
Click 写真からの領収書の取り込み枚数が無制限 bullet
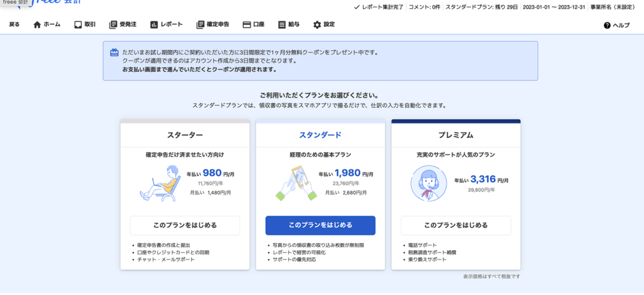318,245
